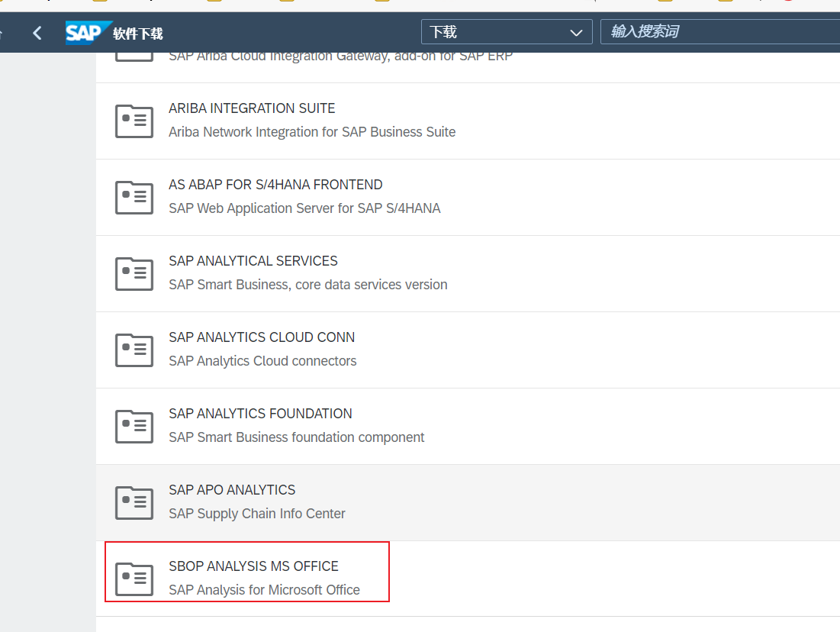
Task: Select SAP Supply Chain Info Center description
Action: (256, 514)
